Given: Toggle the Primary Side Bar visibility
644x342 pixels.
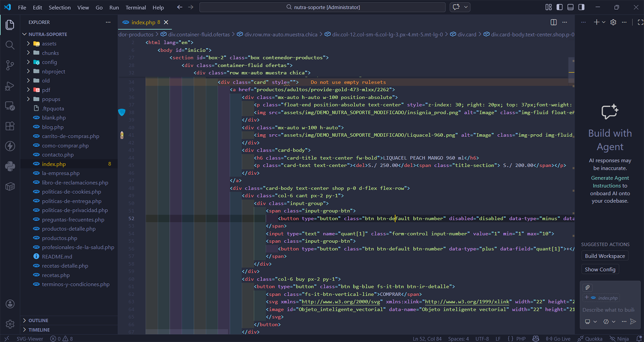Looking at the screenshot, I should click(559, 7).
